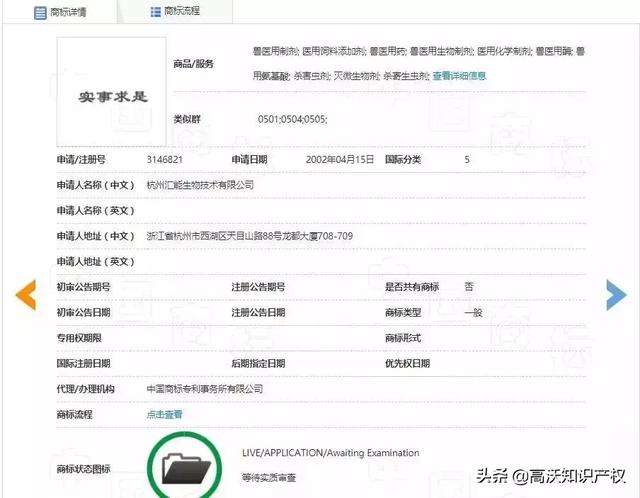Select registration number 3146821

164,159
